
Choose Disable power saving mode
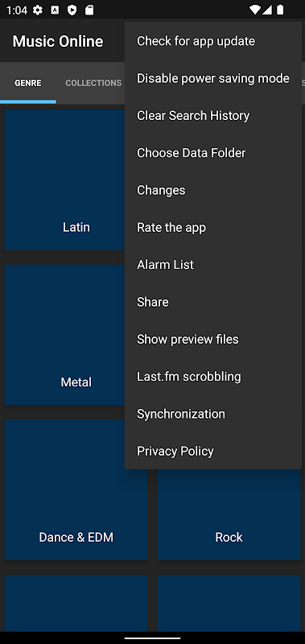click(213, 78)
